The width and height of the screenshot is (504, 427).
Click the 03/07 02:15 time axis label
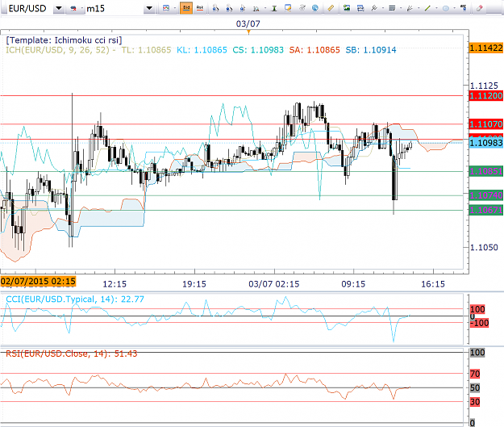pyautogui.click(x=274, y=284)
